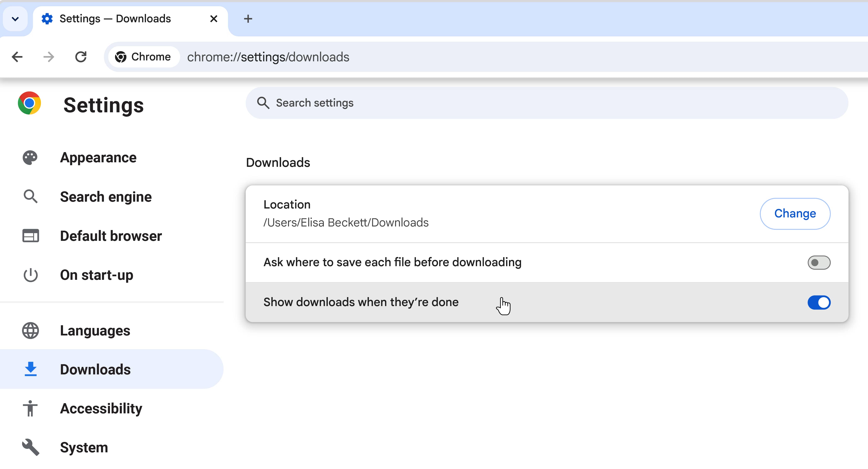Viewport: 868px width, 469px height.
Task: Close the Settings – Downloads tab
Action: (214, 19)
